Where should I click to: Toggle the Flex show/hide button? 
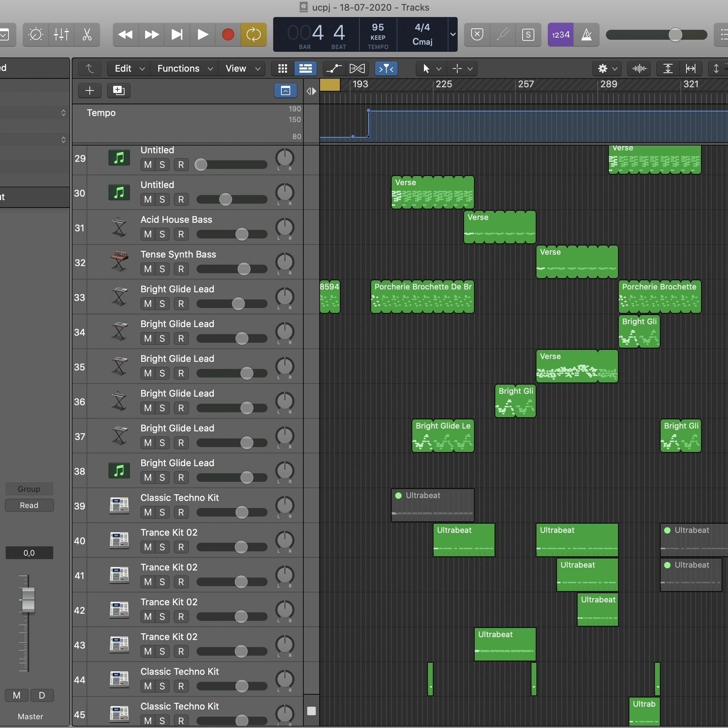coord(357,69)
